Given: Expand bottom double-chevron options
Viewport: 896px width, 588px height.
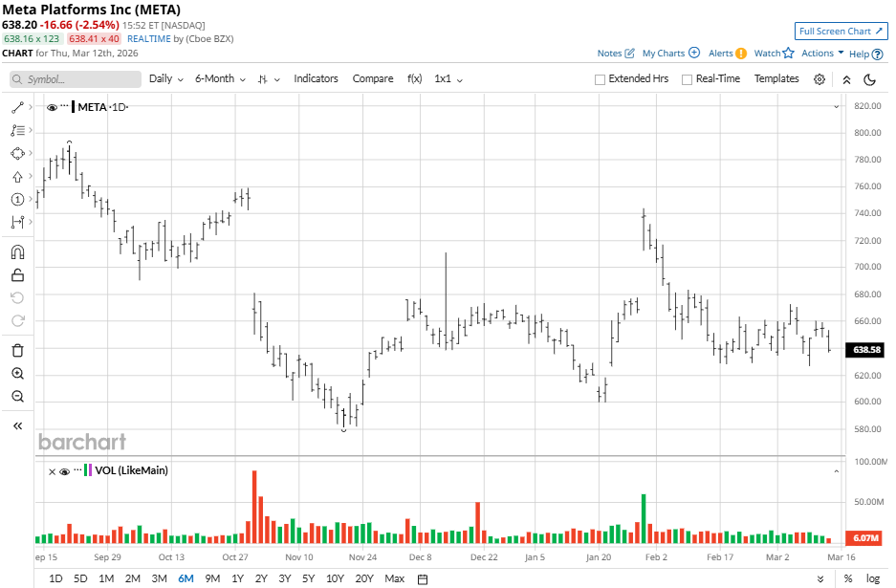Looking at the screenshot, I should pos(820,578).
